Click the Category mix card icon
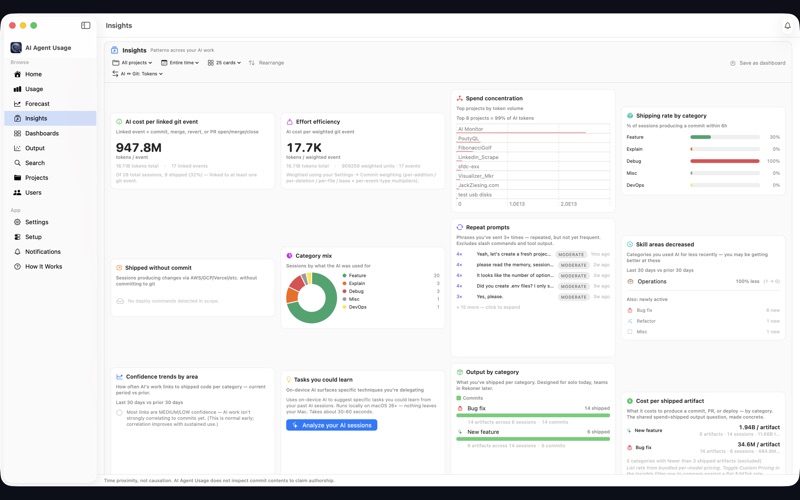 pos(289,256)
